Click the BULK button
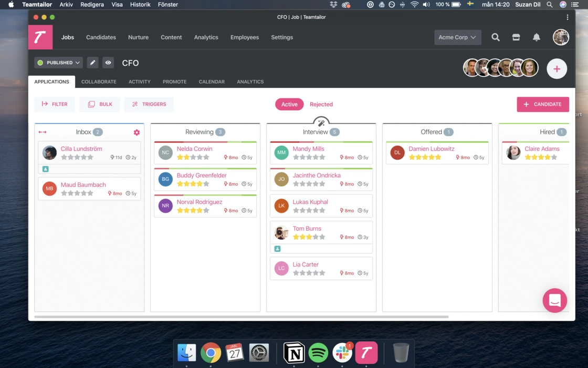The height and width of the screenshot is (368, 588). coord(100,105)
